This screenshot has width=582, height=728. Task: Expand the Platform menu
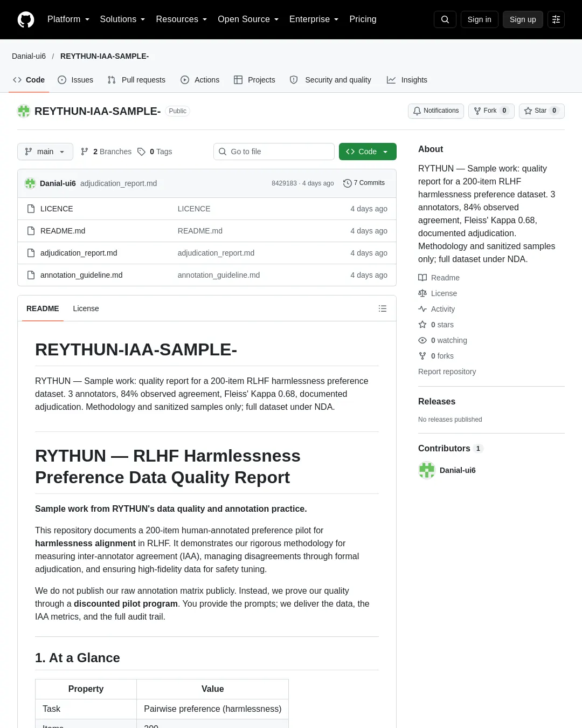pos(68,19)
